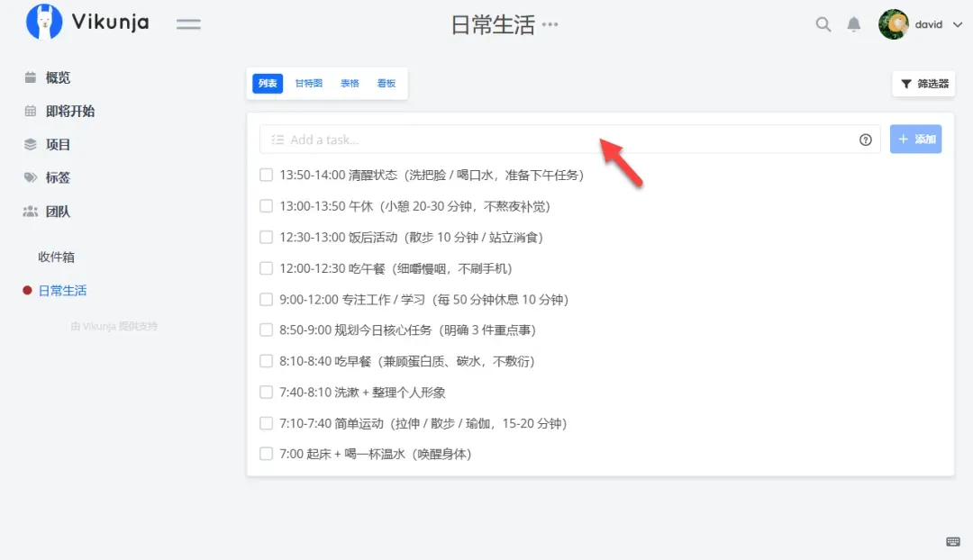Select the 表格 view tab
This screenshot has width=973, height=560.
pyautogui.click(x=350, y=84)
